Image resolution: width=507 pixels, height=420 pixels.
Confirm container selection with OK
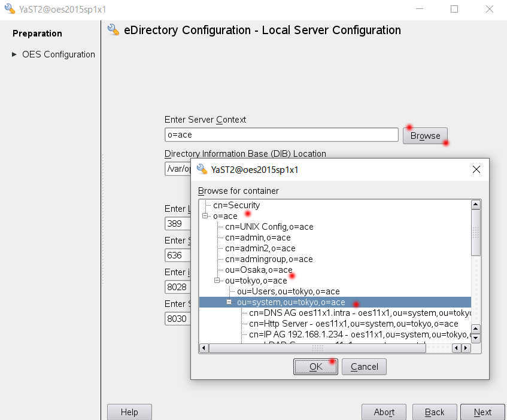point(315,367)
